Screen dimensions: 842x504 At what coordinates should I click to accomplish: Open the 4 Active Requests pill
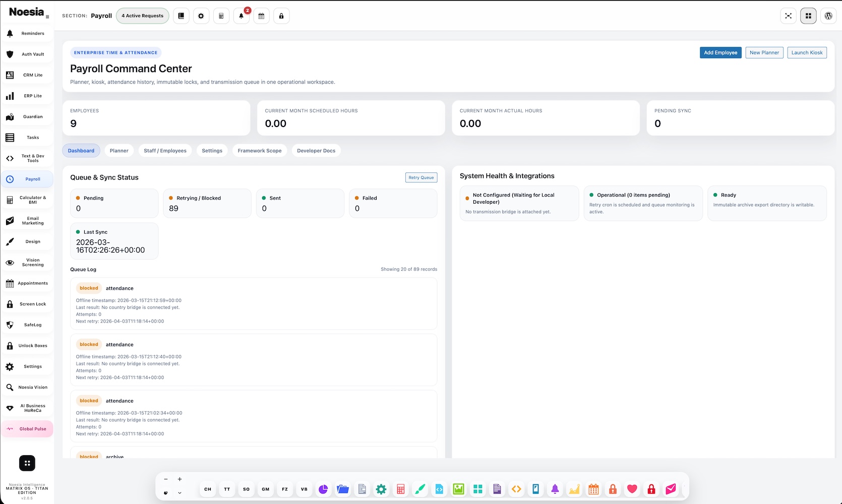[x=143, y=16]
